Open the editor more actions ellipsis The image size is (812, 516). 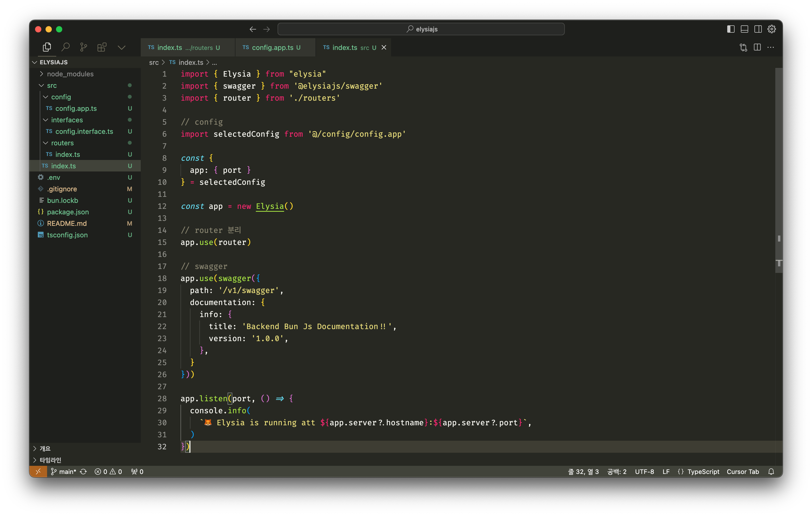tap(770, 47)
